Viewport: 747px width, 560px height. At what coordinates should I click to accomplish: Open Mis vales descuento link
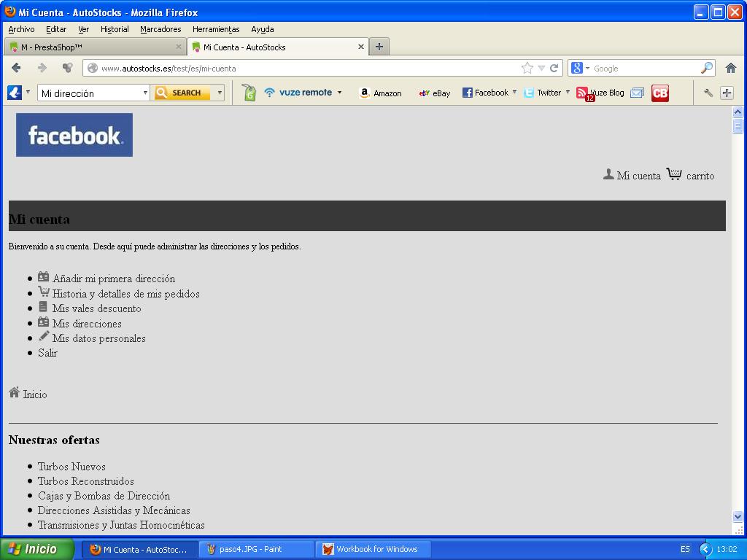pos(97,308)
